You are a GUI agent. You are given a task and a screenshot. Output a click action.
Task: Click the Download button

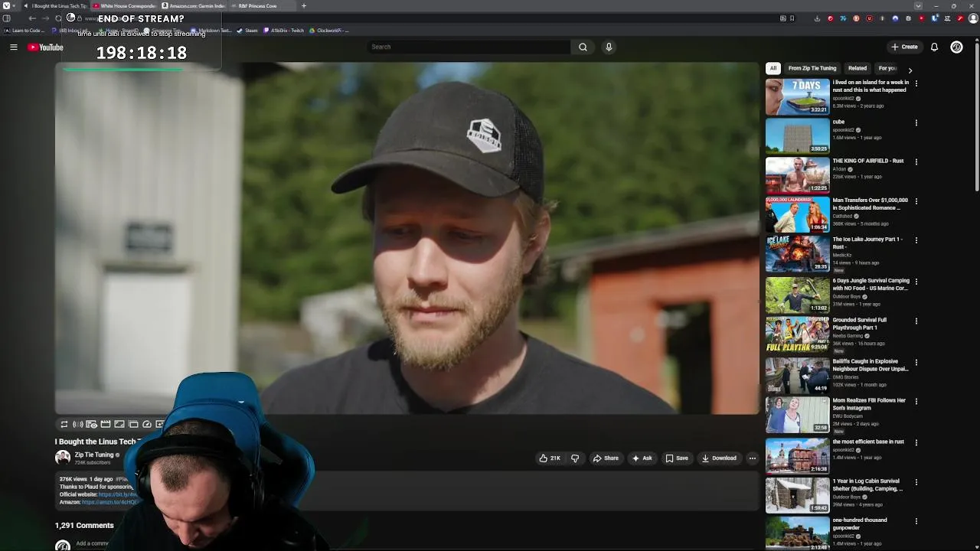[719, 458]
